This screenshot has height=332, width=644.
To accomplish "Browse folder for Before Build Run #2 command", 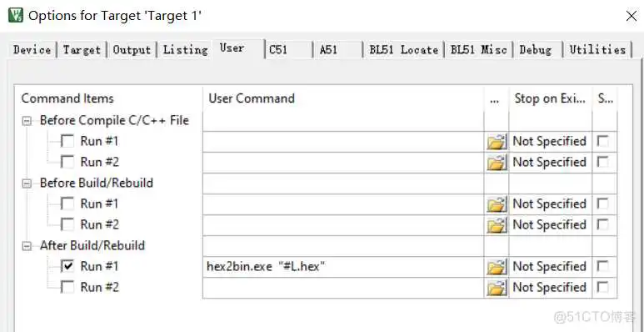I will [x=497, y=225].
